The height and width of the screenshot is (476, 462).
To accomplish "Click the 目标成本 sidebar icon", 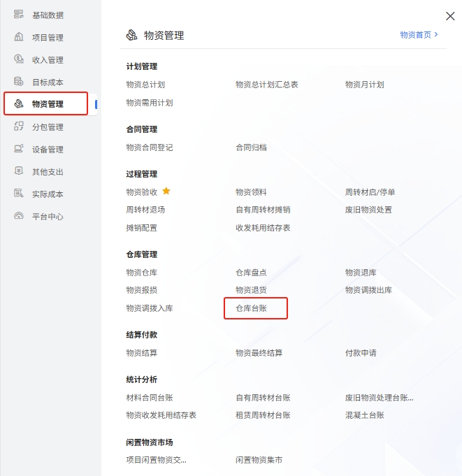I will click(19, 82).
